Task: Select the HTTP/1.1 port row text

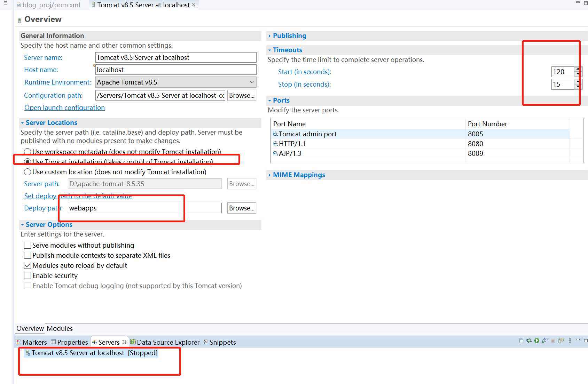Action: [292, 144]
